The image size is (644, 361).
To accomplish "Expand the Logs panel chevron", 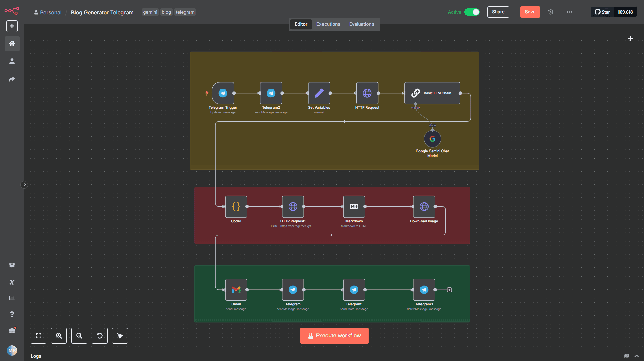I will tap(637, 356).
